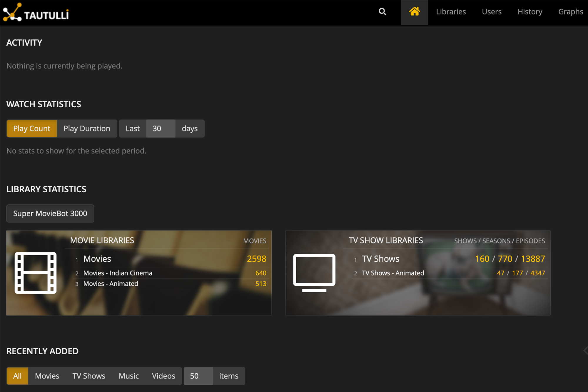The height and width of the screenshot is (392, 588).
Task: Click the 30 days input field
Action: click(161, 129)
